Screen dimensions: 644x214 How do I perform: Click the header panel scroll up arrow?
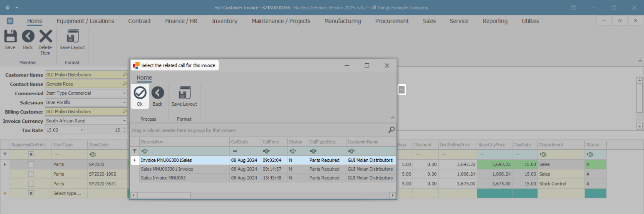(639, 81)
